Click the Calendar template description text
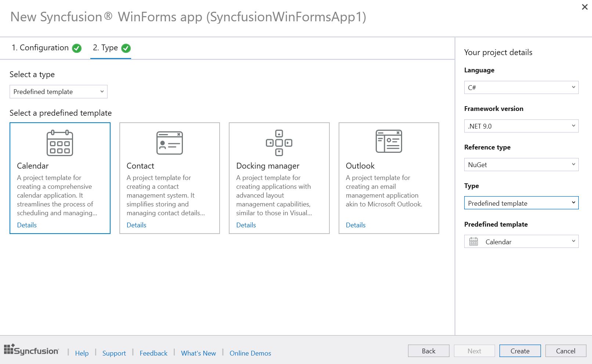This screenshot has height=364, width=592. [x=57, y=195]
